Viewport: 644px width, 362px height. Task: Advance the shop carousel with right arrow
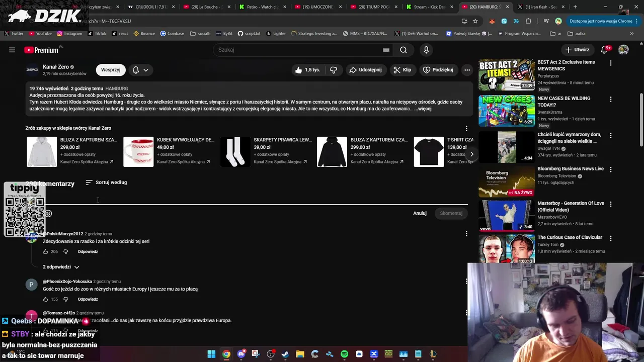[x=471, y=154]
